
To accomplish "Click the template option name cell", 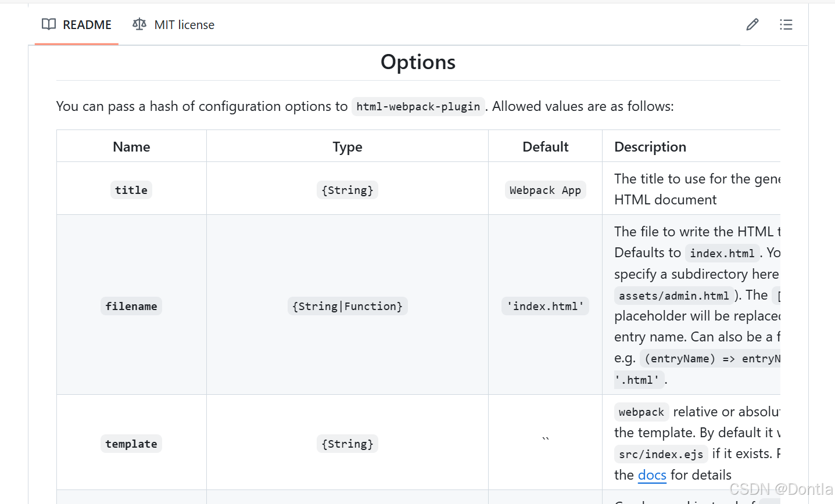I will pyautogui.click(x=131, y=444).
